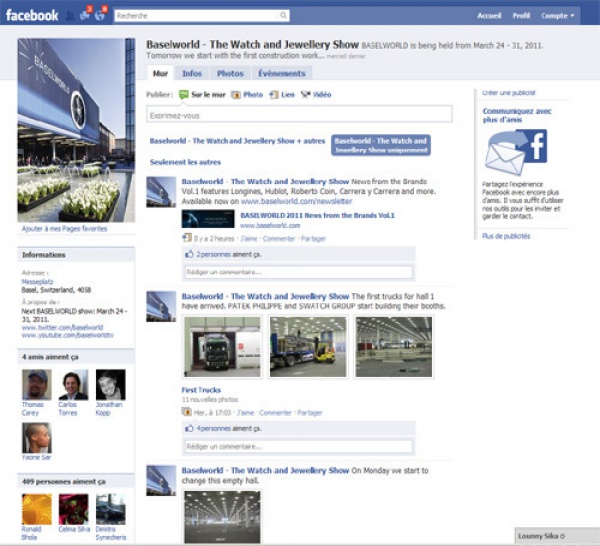This screenshot has height=546, width=600.
Task: Open Ronald Bhola's profile picture
Action: click(37, 509)
